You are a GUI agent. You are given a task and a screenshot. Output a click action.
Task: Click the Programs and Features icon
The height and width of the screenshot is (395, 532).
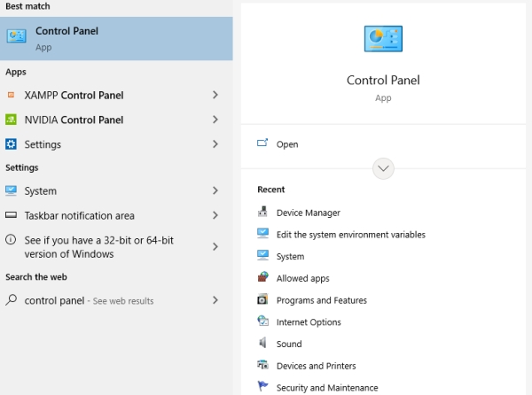pyautogui.click(x=262, y=299)
